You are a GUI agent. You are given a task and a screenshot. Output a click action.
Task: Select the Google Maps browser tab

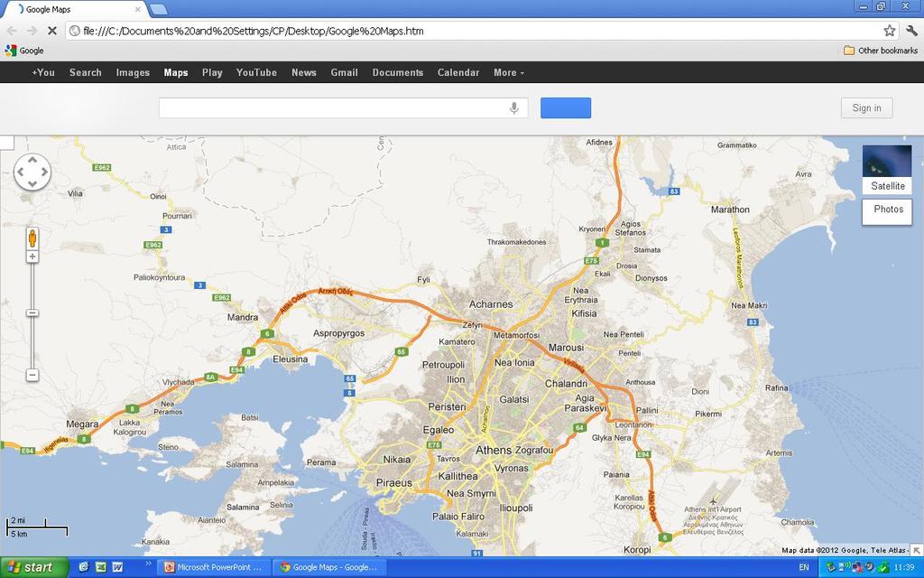coord(77,9)
